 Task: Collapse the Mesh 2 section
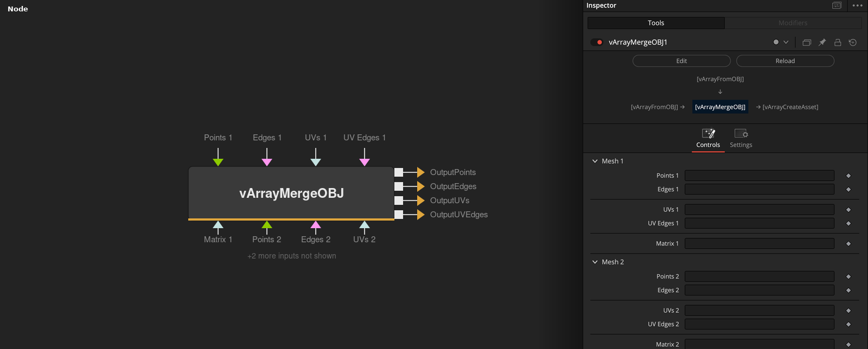click(595, 262)
